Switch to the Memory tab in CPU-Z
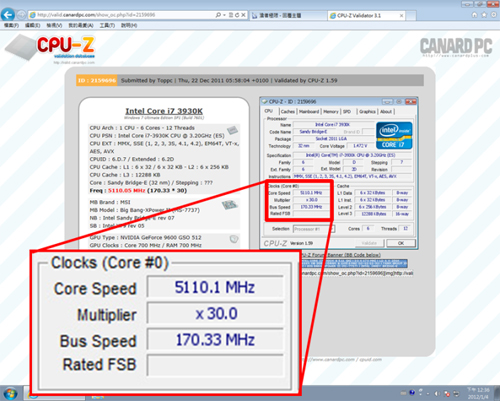Screen dimensions: 500x401 [x=331, y=111]
